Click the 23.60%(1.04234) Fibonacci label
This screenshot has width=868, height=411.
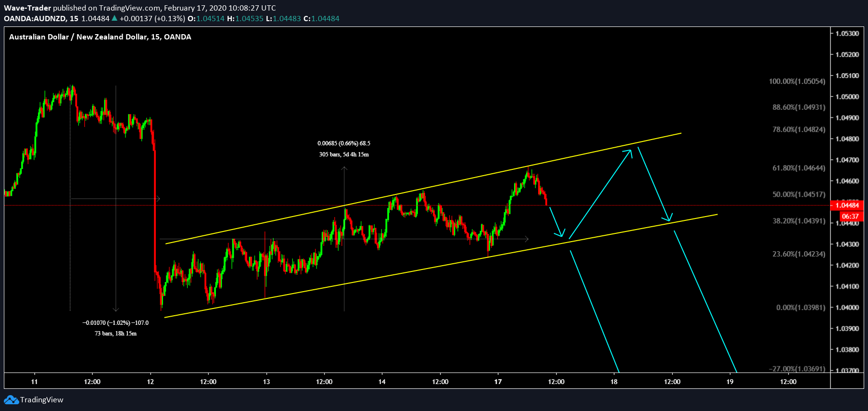point(799,254)
